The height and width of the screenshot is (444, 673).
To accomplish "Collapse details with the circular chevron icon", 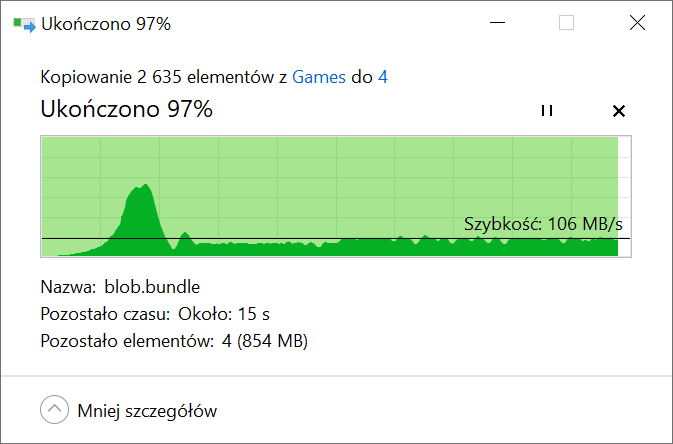I will click(x=55, y=409).
